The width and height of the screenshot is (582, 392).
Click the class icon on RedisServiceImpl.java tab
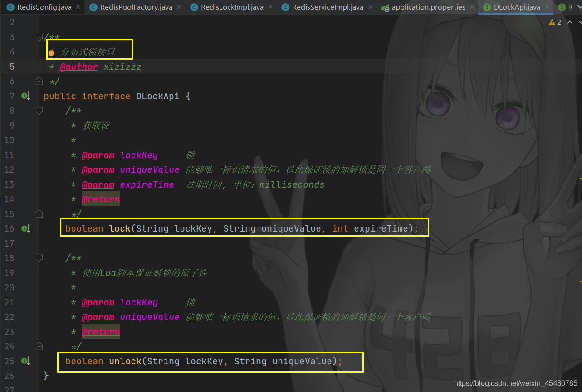285,7
